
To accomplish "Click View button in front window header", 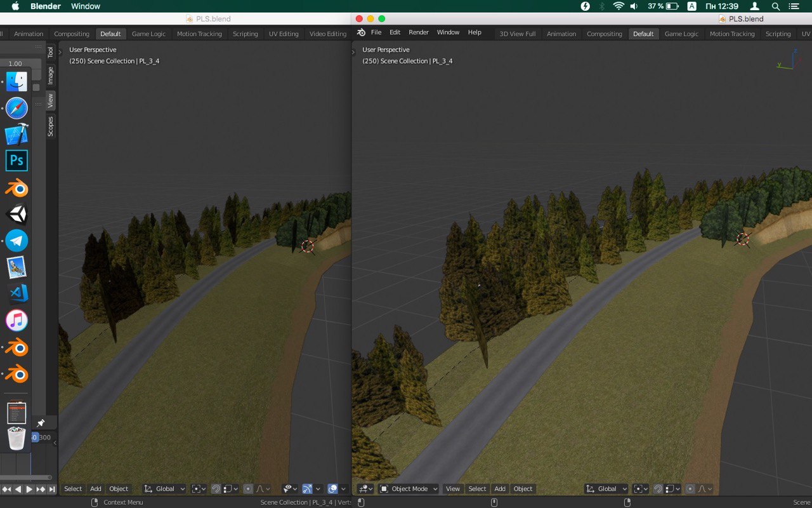I will tap(453, 489).
